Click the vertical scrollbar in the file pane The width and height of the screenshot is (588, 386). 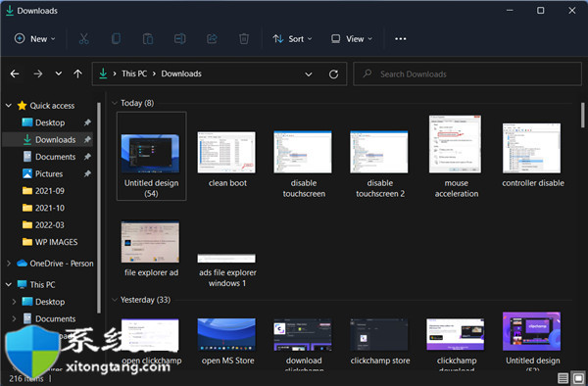[582, 116]
